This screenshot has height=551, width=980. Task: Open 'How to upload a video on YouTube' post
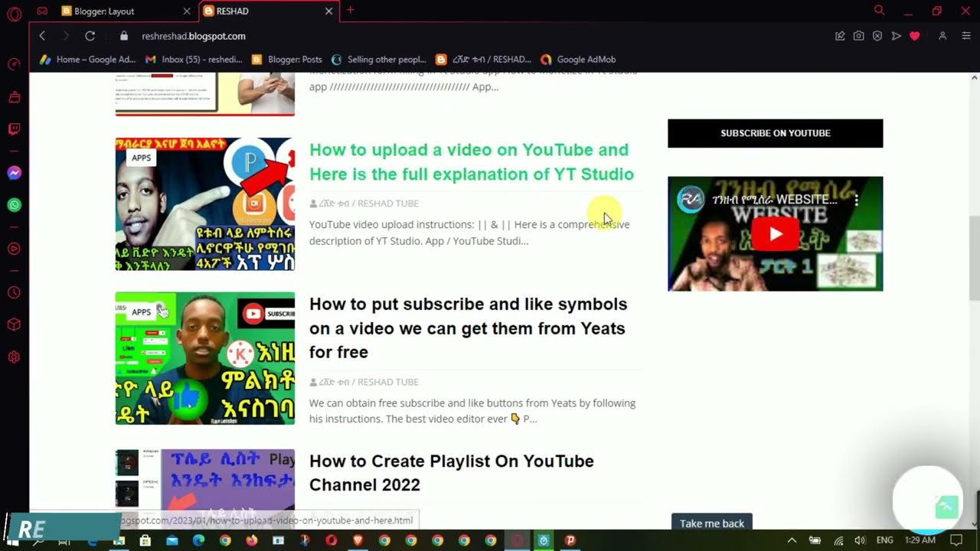pyautogui.click(x=472, y=161)
